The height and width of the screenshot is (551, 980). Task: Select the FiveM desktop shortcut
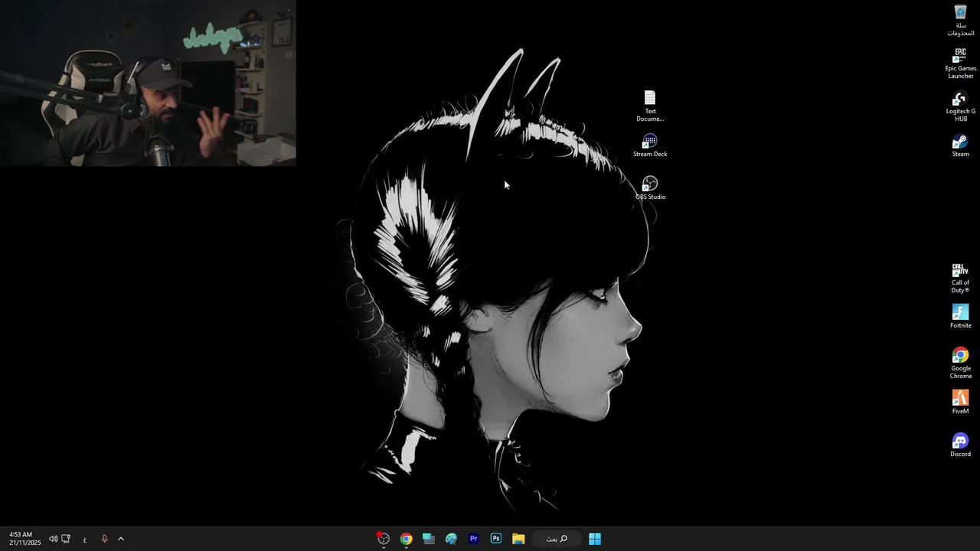point(960,403)
